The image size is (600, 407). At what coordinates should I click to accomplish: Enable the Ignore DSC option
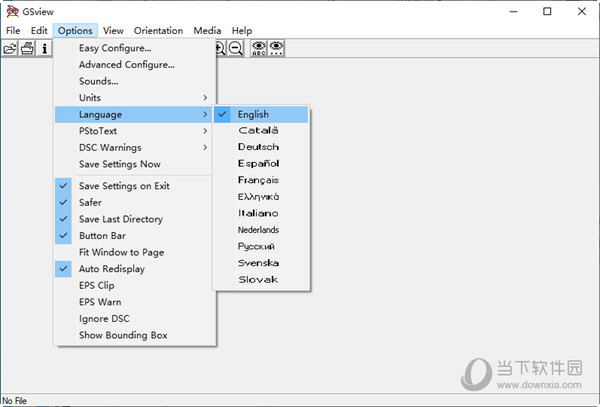(133, 319)
